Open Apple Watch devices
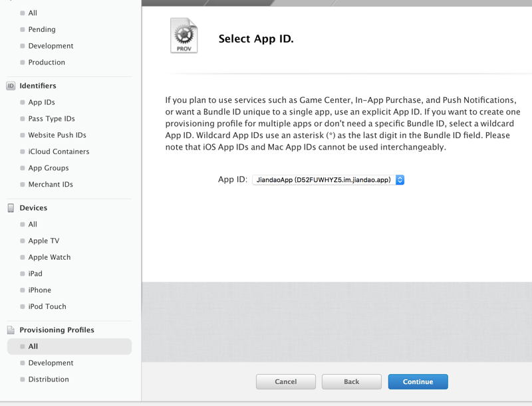The image size is (532, 406). point(49,257)
